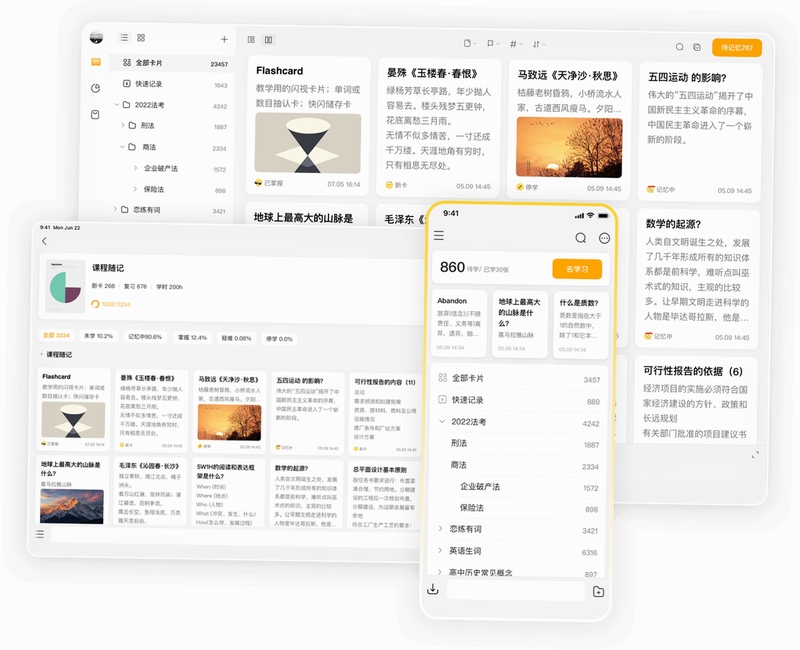
Task: Open the statistics pie chart sidebar icon
Action: pyautogui.click(x=95, y=88)
